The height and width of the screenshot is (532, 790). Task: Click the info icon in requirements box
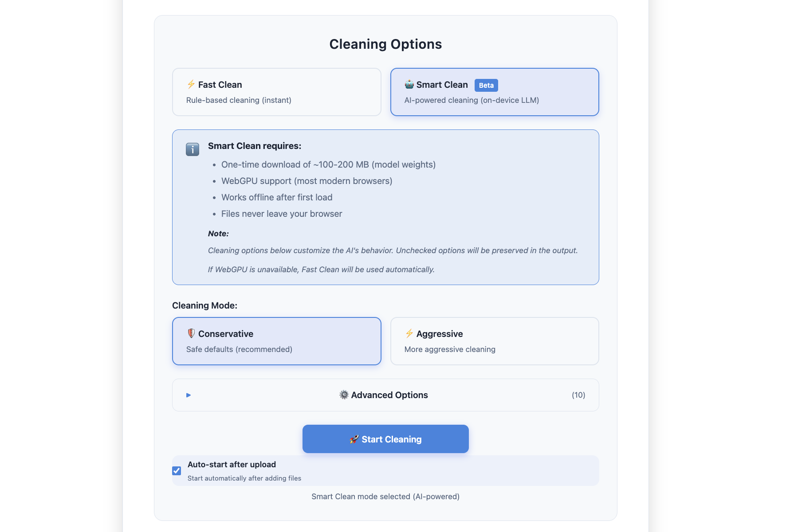point(192,149)
